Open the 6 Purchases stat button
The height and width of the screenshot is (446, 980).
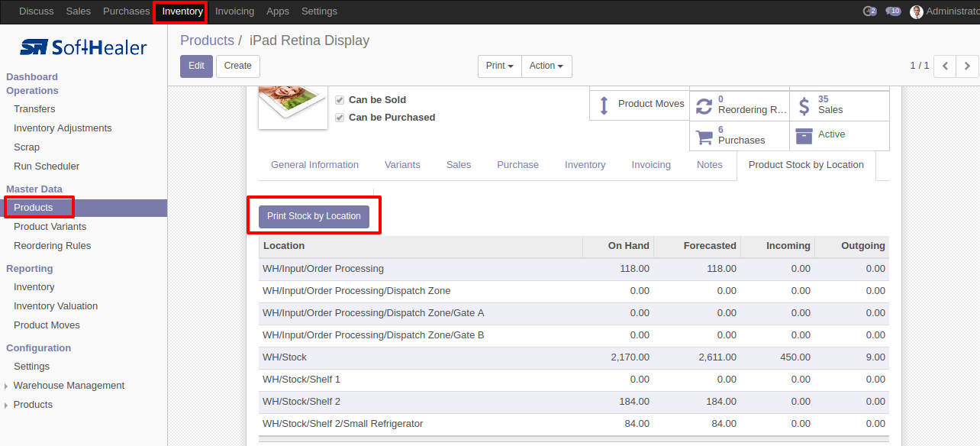740,136
